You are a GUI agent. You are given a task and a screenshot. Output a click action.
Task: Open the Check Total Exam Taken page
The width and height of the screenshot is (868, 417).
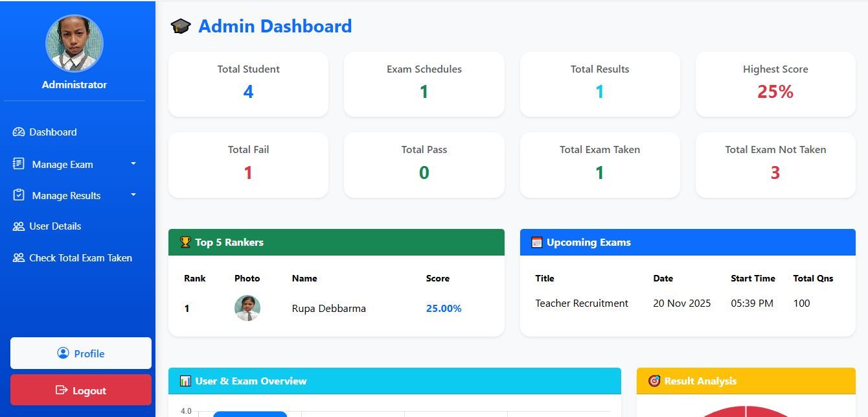click(x=80, y=258)
